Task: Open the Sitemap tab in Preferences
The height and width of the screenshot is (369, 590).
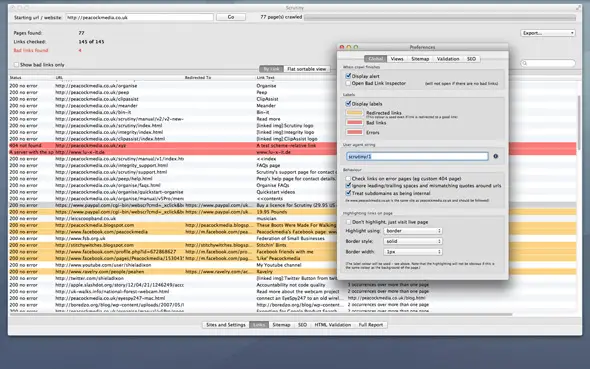Action: (420, 59)
